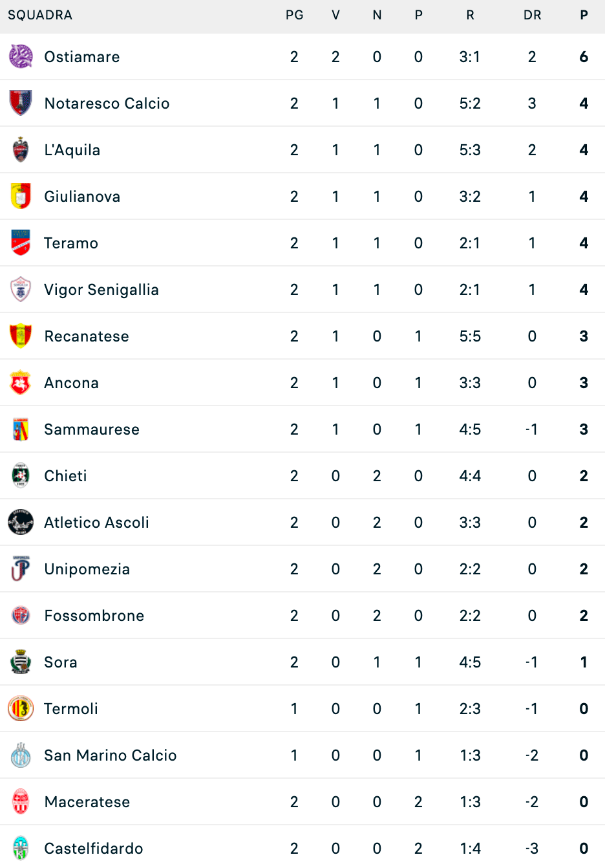Click the Ostiamare team crest icon
The width and height of the screenshot is (605, 868).
21,56
